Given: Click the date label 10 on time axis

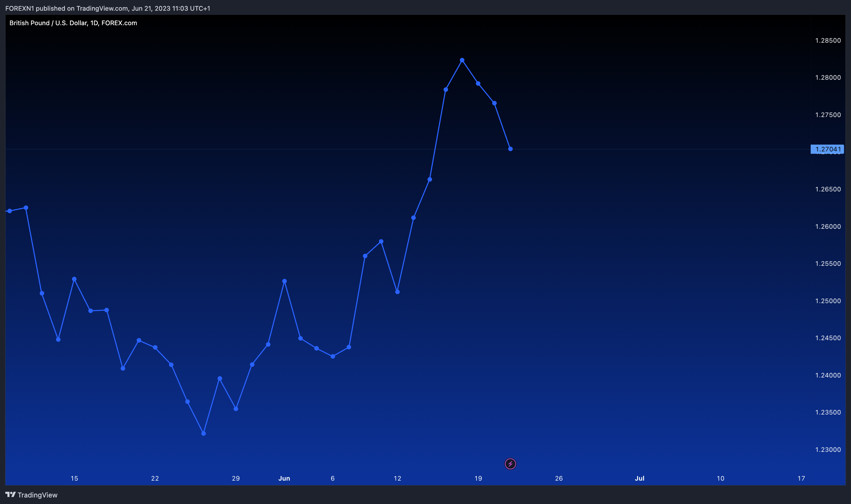Looking at the screenshot, I should coord(721,478).
